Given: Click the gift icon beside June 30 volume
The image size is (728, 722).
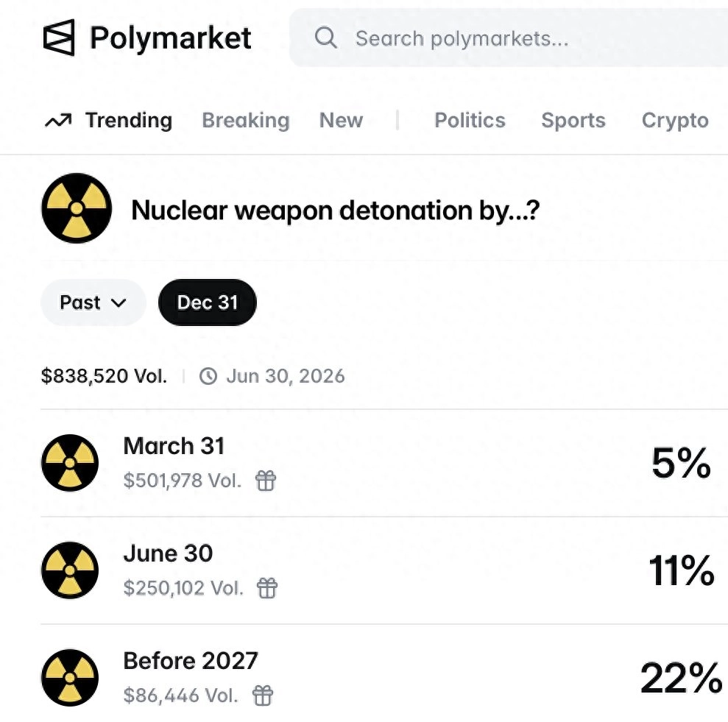Looking at the screenshot, I should coord(267,588).
